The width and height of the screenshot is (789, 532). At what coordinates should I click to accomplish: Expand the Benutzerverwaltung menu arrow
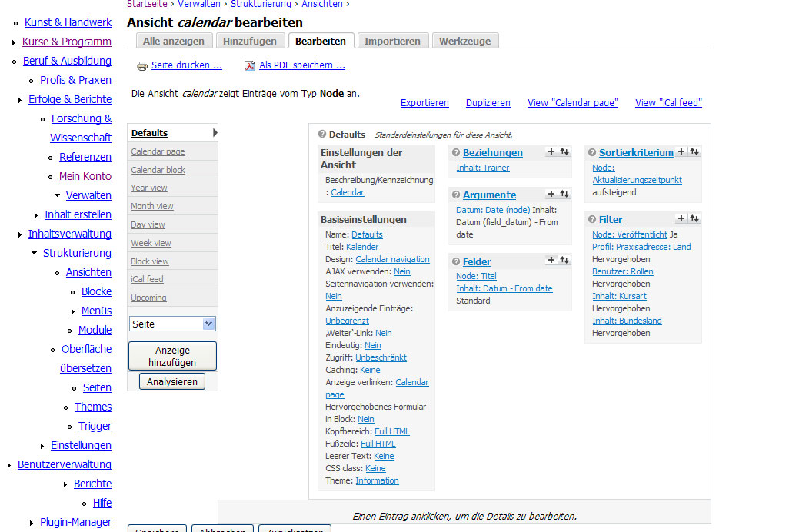tap(9, 465)
